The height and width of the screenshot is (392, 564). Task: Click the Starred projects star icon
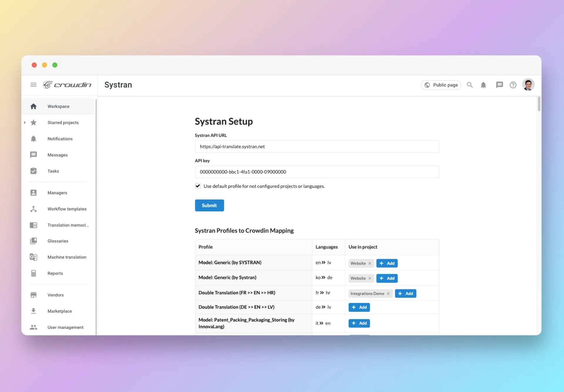click(33, 122)
